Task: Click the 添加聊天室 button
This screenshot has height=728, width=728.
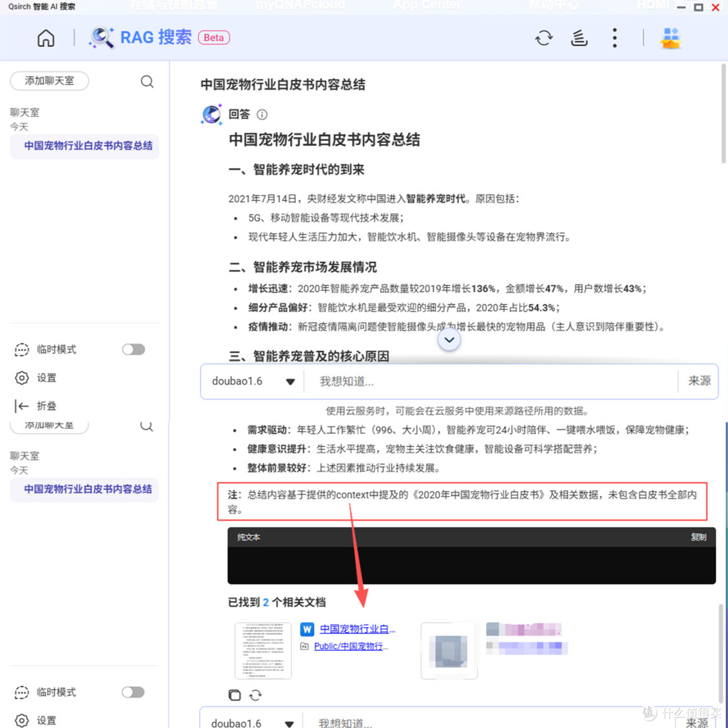Action: pos(49,82)
